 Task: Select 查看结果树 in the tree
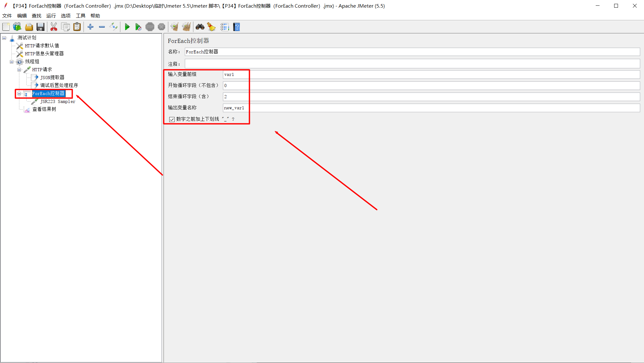pyautogui.click(x=44, y=109)
